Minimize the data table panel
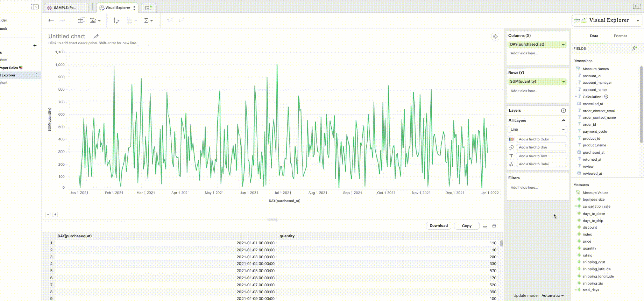This screenshot has width=644, height=301. tap(485, 226)
